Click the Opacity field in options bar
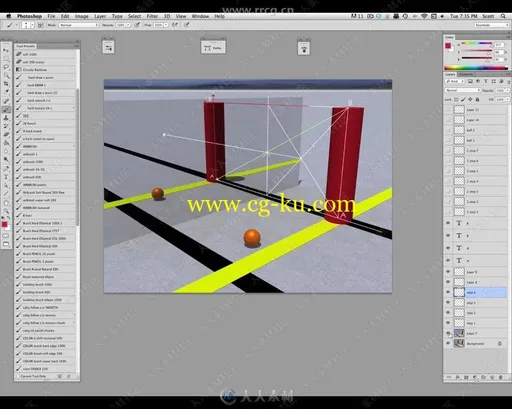The image size is (512, 409). pos(122,25)
